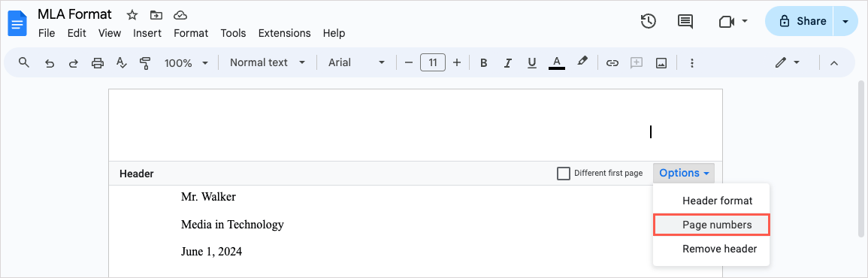Click the Share button
The width and height of the screenshot is (868, 278).
click(800, 21)
